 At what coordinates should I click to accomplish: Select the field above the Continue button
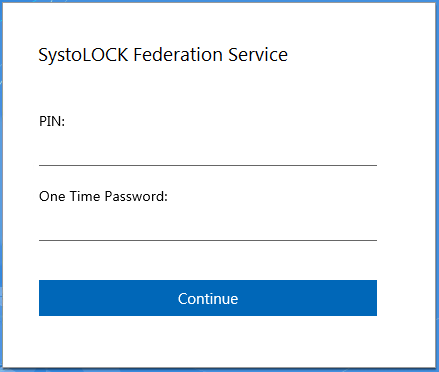coord(208,226)
